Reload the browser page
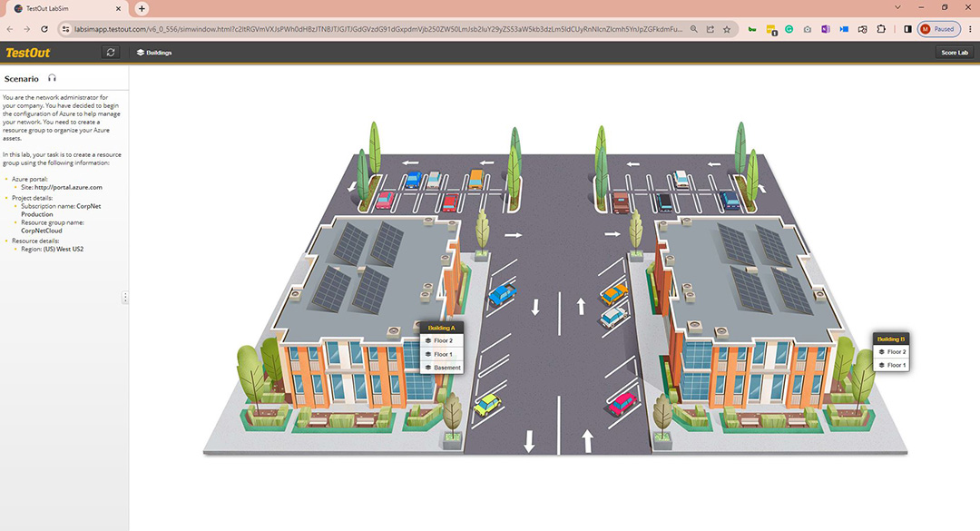Screen dimensions: 980x531 pyautogui.click(x=44, y=29)
